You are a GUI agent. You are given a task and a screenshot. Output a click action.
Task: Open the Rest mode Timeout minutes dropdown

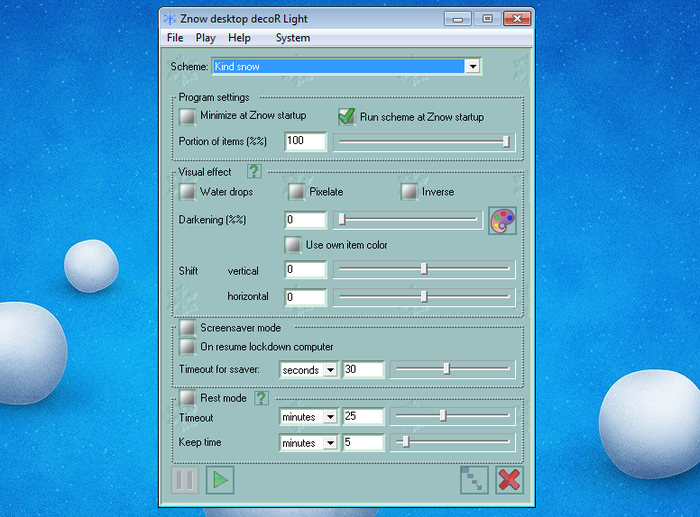(330, 417)
